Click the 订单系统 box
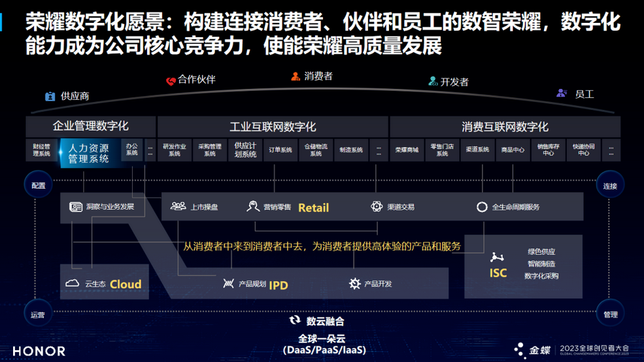This screenshot has height=362, width=644. tap(280, 150)
